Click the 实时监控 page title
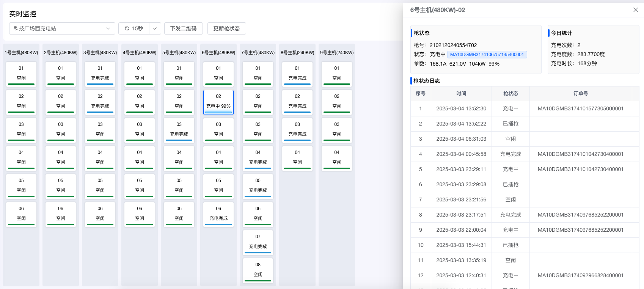 point(23,14)
